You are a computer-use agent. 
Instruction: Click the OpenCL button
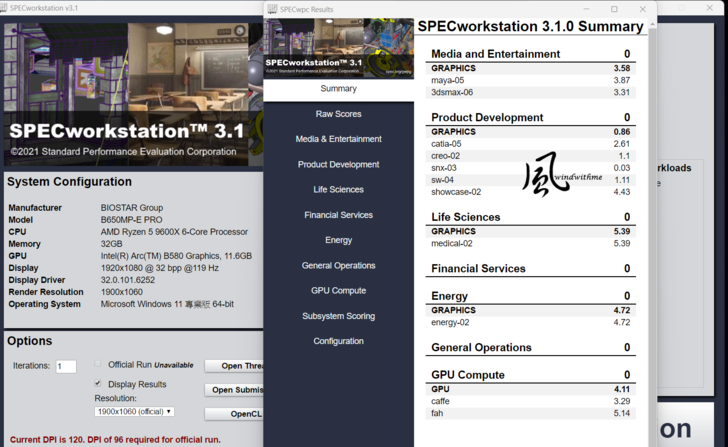coord(234,414)
